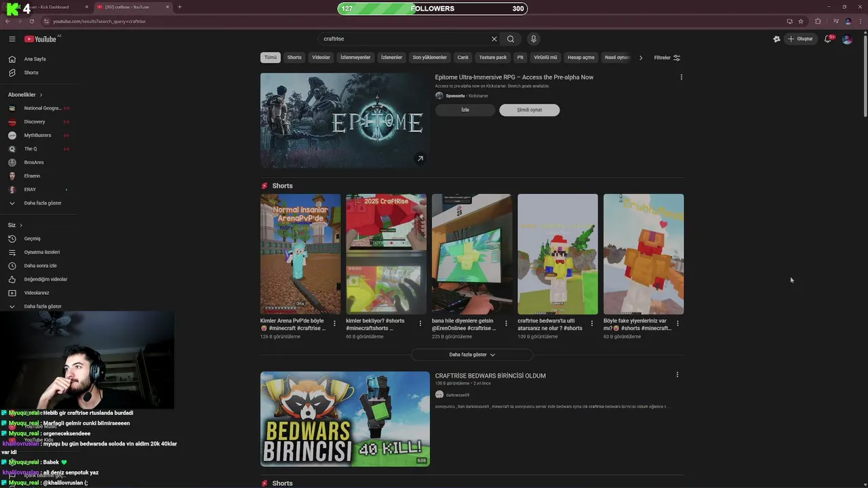Open the notifications bell
Image resolution: width=868 pixels, height=488 pixels.
pyautogui.click(x=827, y=39)
